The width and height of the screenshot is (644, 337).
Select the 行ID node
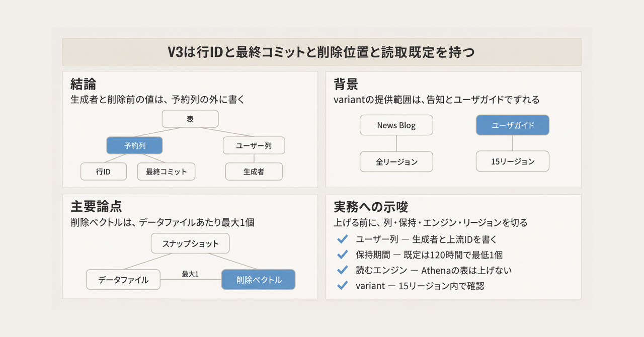(x=104, y=172)
